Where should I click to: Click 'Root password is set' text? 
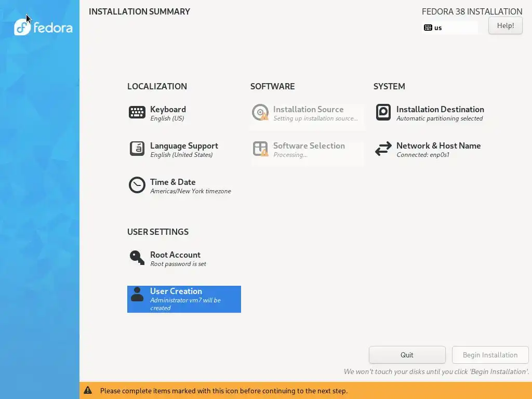click(x=178, y=264)
